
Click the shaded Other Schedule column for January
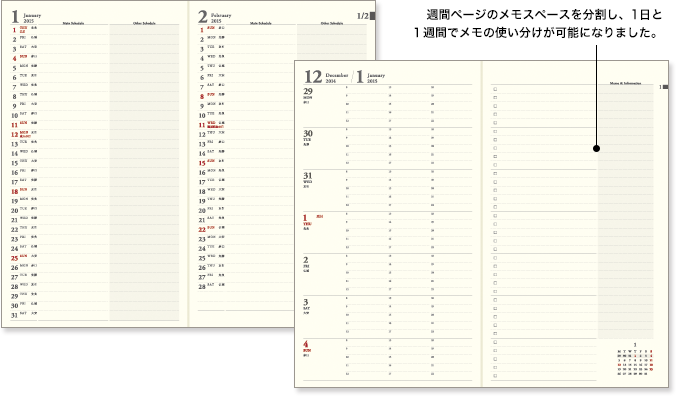click(x=144, y=172)
